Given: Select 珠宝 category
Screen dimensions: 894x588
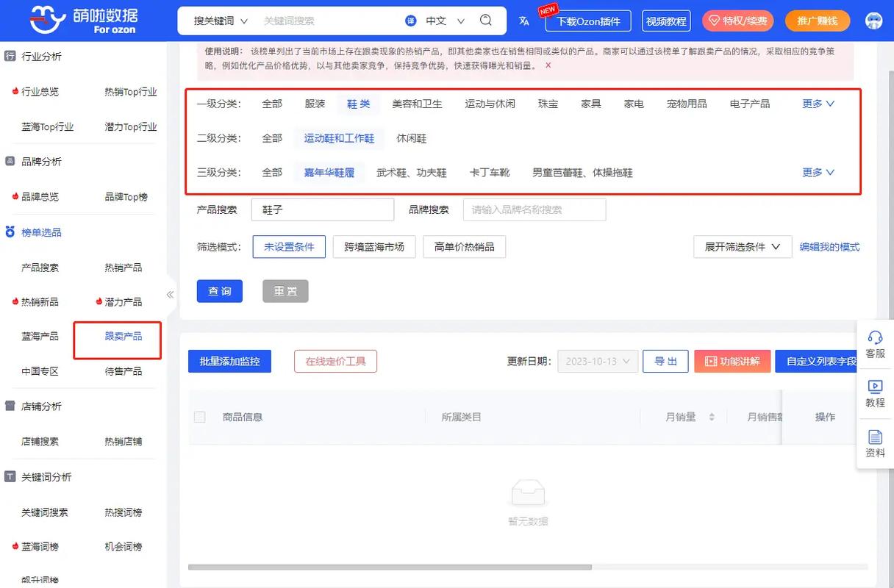Looking at the screenshot, I should tap(548, 104).
